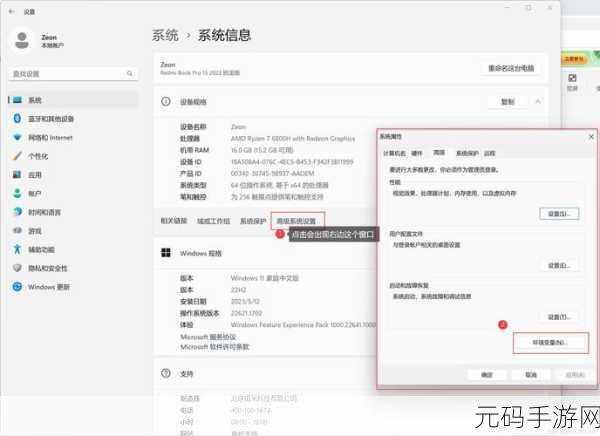Image resolution: width=600 pixels, height=436 pixels.
Task: Switch to 计算机名 tab in 系统属性
Action: pos(394,153)
